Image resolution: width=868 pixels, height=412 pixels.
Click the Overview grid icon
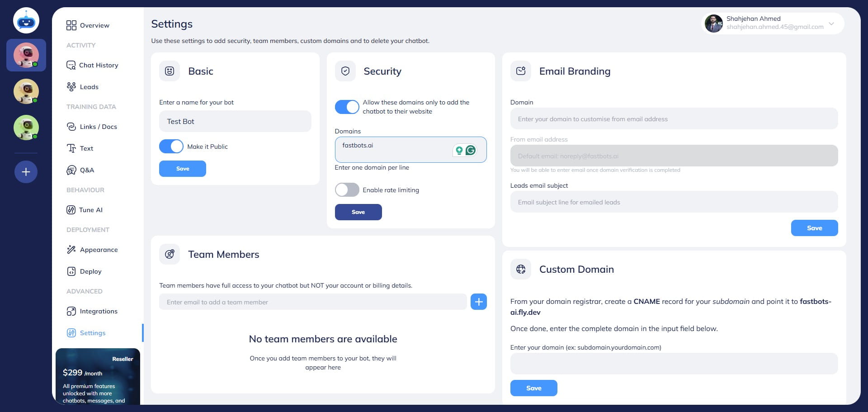[x=71, y=25]
